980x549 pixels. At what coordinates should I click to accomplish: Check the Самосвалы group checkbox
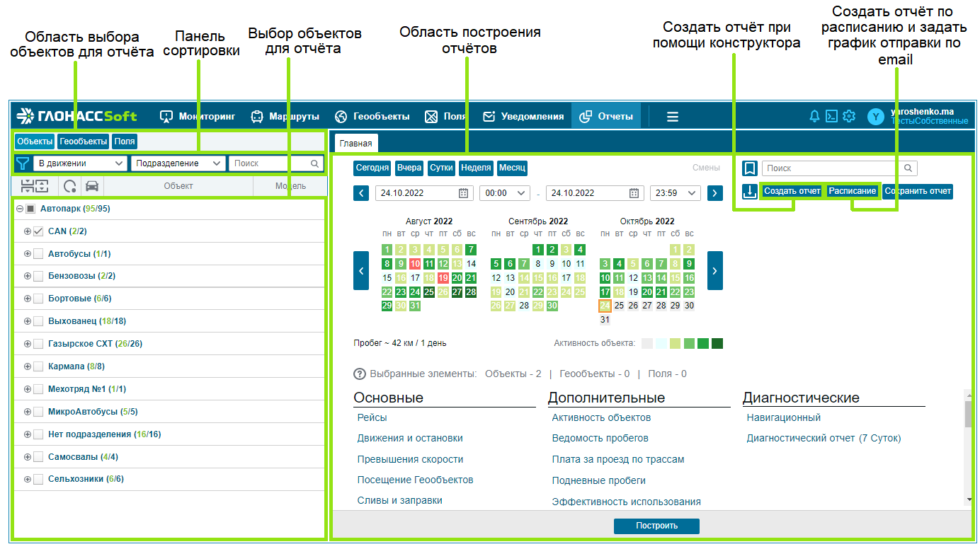click(x=38, y=457)
